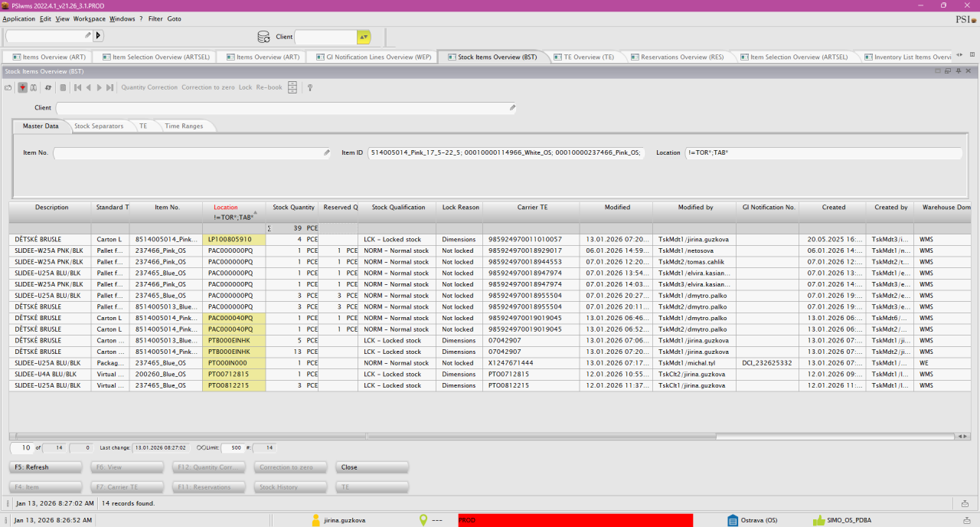The width and height of the screenshot is (980, 527).
Task: Click the refresh arrows toolbar icon
Action: [48, 87]
